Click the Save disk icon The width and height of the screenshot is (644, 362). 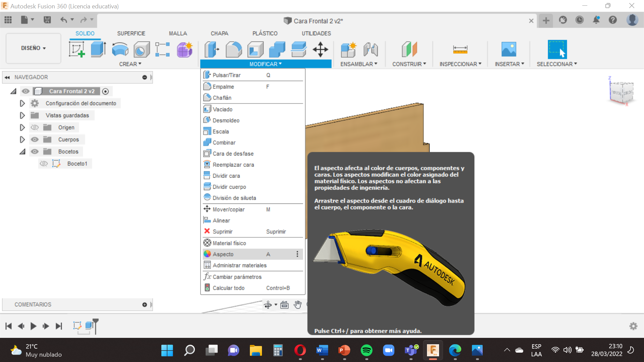pyautogui.click(x=47, y=20)
